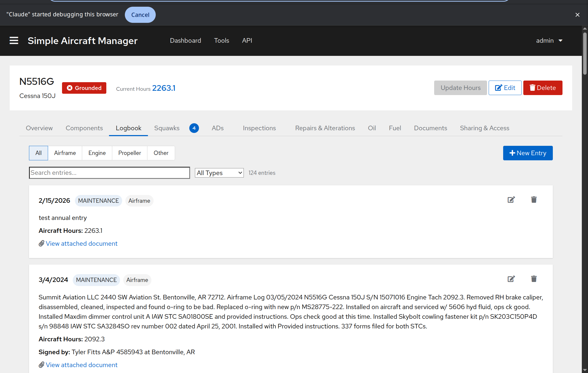Click the Squawks count badge
This screenshot has height=373, width=588.
click(194, 128)
